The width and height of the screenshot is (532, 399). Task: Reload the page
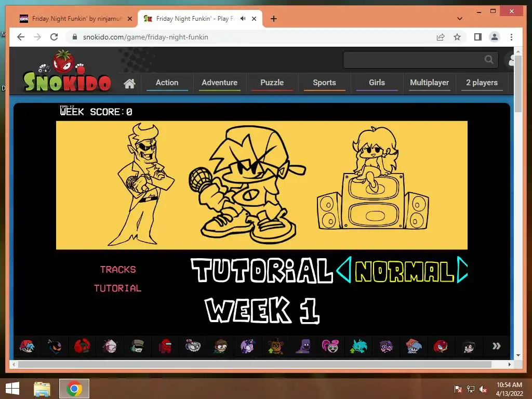(54, 37)
